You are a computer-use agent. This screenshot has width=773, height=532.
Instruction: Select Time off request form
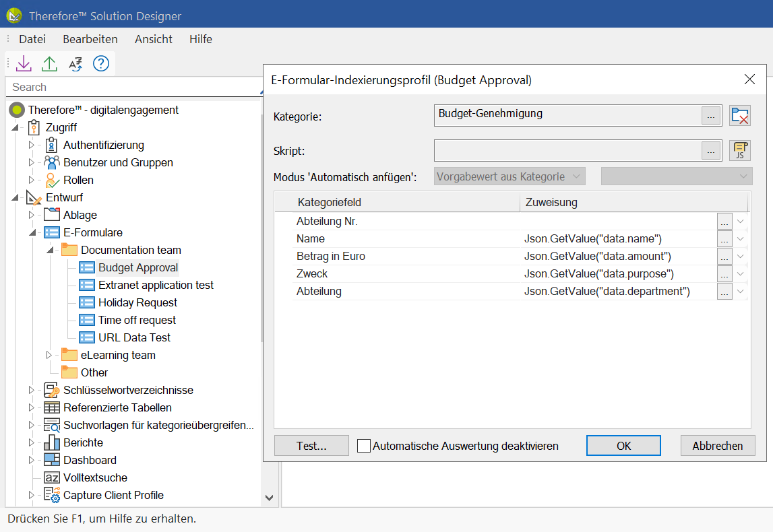click(137, 320)
